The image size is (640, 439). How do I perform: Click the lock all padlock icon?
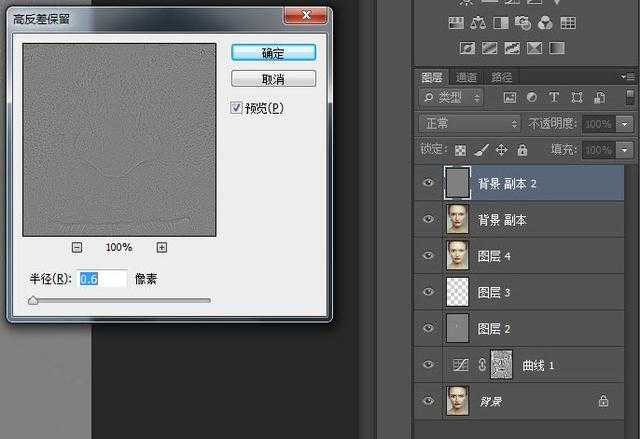tap(522, 150)
